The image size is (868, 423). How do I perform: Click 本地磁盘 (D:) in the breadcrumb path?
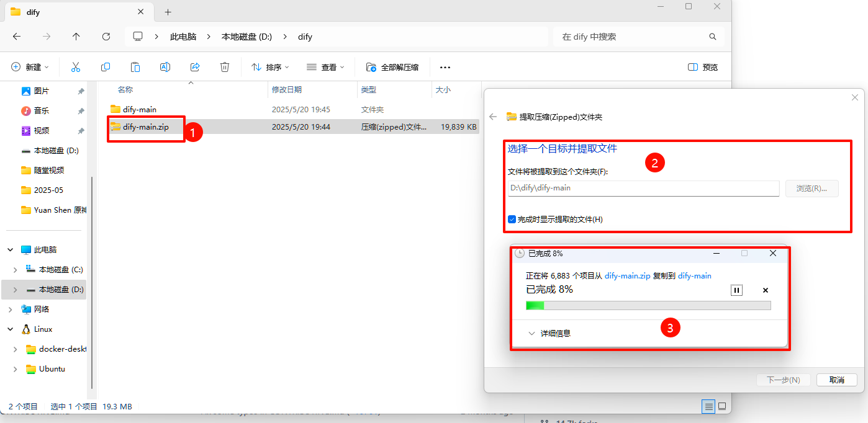(247, 37)
